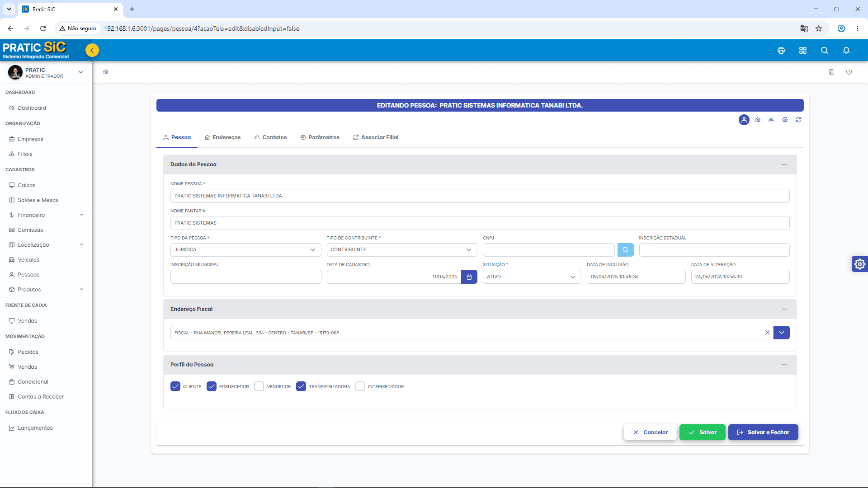The width and height of the screenshot is (868, 488).
Task: Switch to the Contatos tab
Action: tap(270, 137)
